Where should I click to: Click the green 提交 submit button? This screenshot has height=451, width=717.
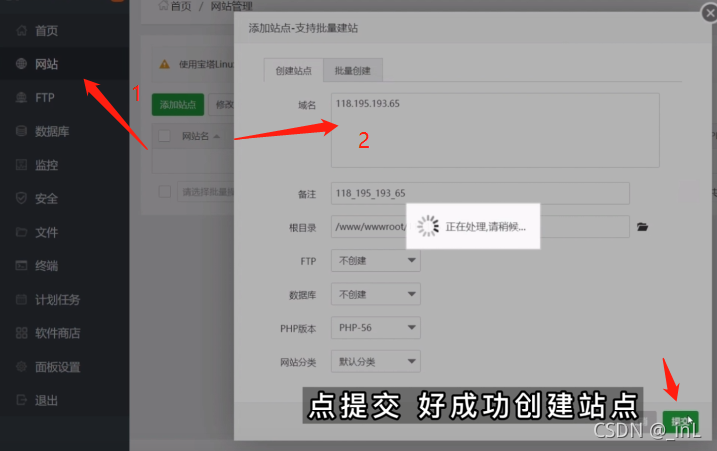pyautogui.click(x=680, y=421)
